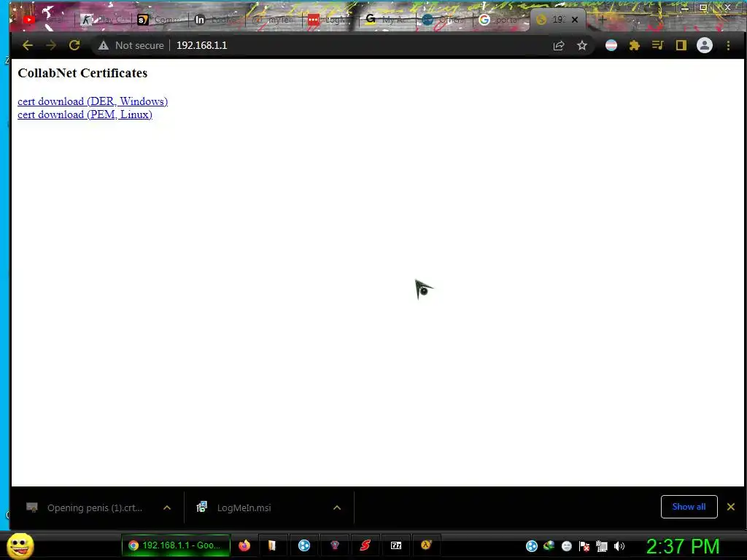Image resolution: width=747 pixels, height=560 pixels.
Task: Share this page using the share icon
Action: (x=559, y=45)
